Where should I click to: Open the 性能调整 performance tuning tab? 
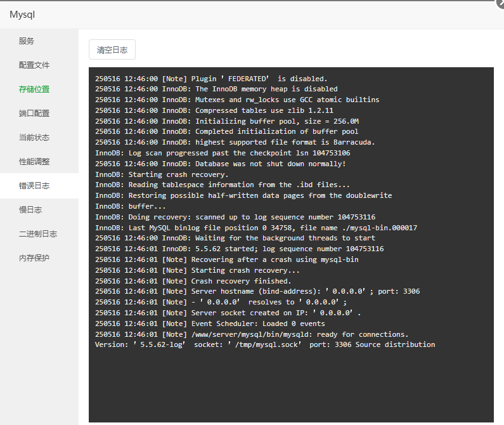coord(34,162)
